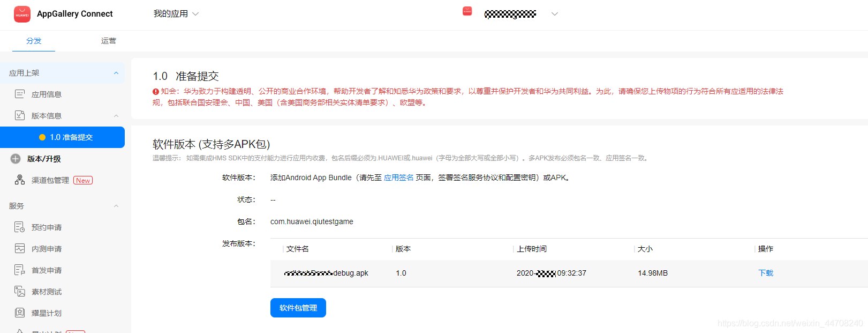The image size is (868, 333).
Task: Click the 版本信息 sidebar icon
Action: click(20, 115)
